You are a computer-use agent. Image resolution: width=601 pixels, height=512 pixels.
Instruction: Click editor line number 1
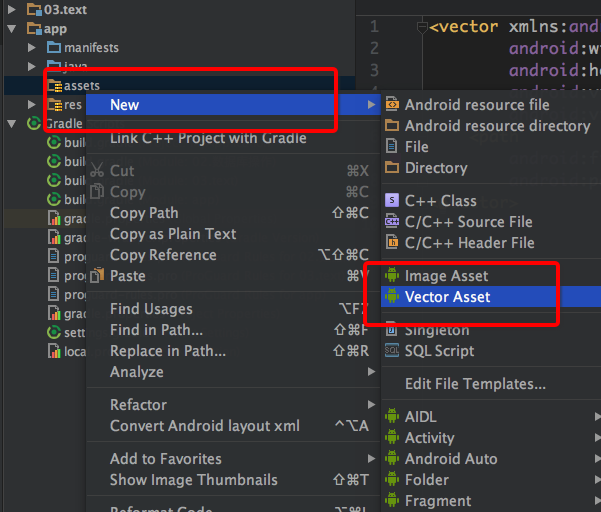point(374,27)
